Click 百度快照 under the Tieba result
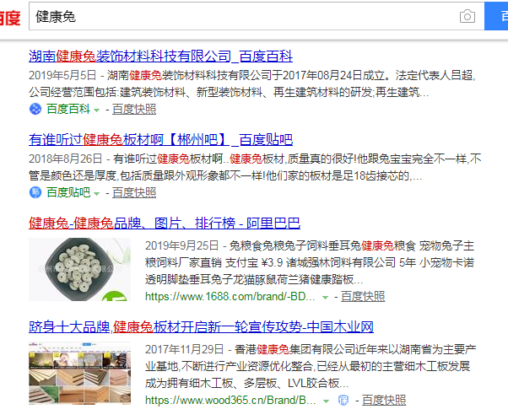Viewport: 508px width, 420px height. 134,192
